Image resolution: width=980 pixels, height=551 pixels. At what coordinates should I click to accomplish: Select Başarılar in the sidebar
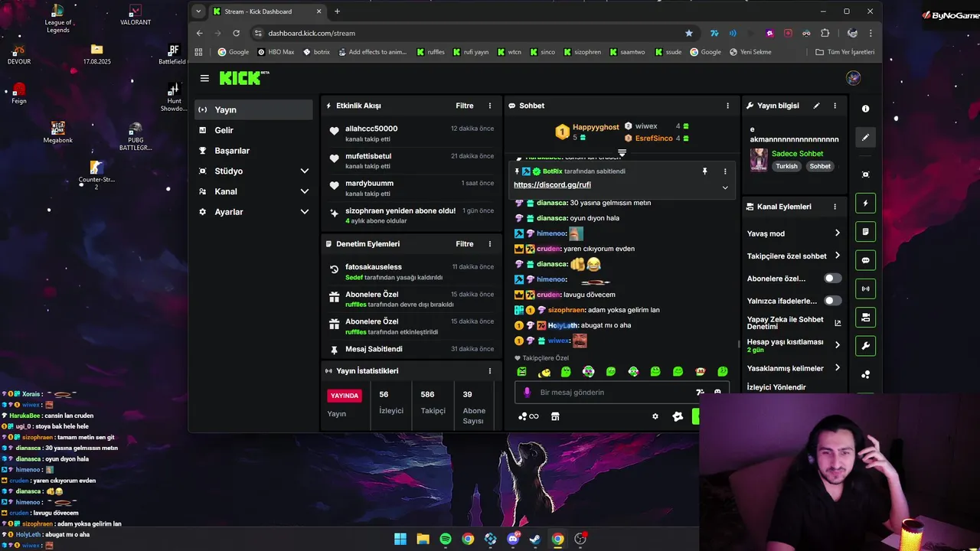(x=253, y=151)
